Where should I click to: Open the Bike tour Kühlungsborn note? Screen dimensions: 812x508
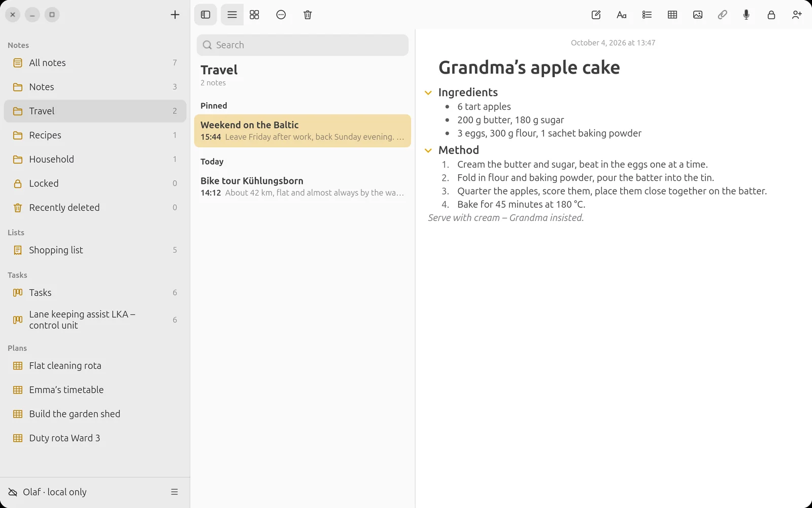(302, 186)
